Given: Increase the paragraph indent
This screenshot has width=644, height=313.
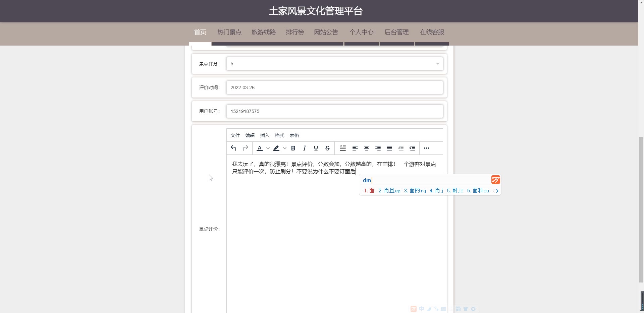Looking at the screenshot, I should 412,148.
